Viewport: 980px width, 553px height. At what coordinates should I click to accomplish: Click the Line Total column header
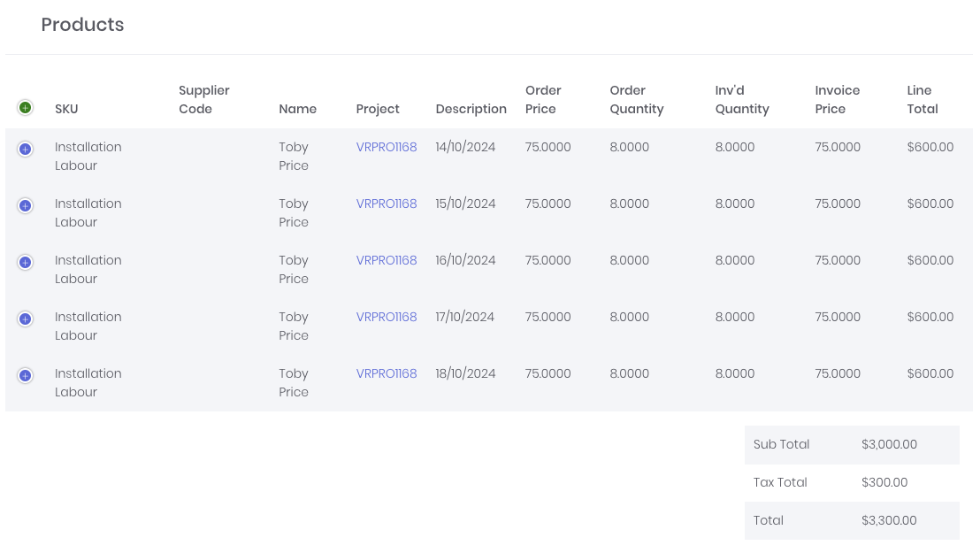click(x=923, y=99)
